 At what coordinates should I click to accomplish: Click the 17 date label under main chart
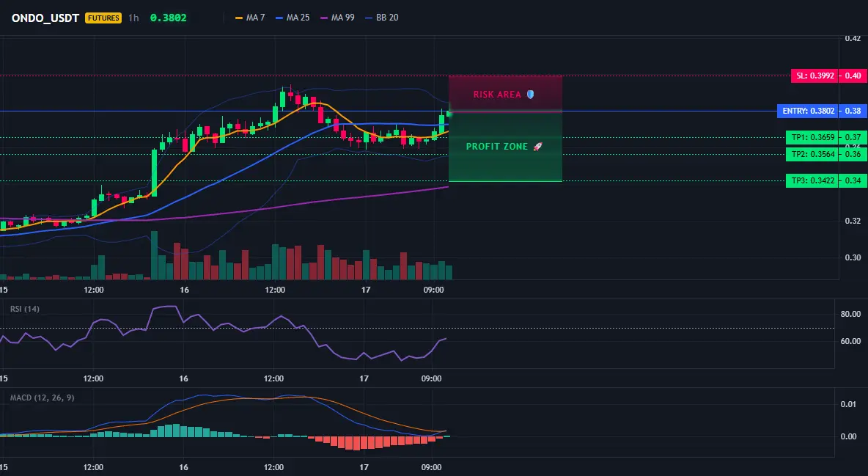pyautogui.click(x=365, y=290)
